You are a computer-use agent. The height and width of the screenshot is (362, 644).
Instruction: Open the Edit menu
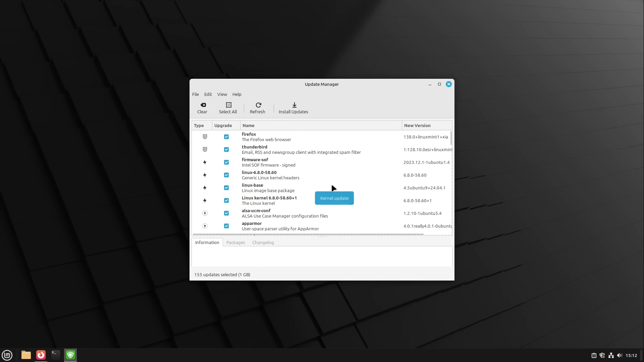coord(208,94)
